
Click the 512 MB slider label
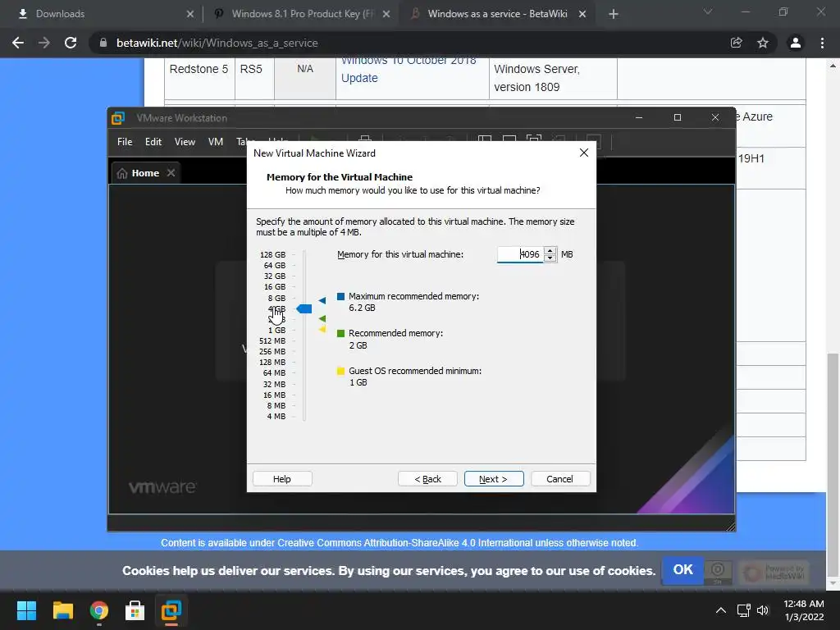tap(272, 340)
